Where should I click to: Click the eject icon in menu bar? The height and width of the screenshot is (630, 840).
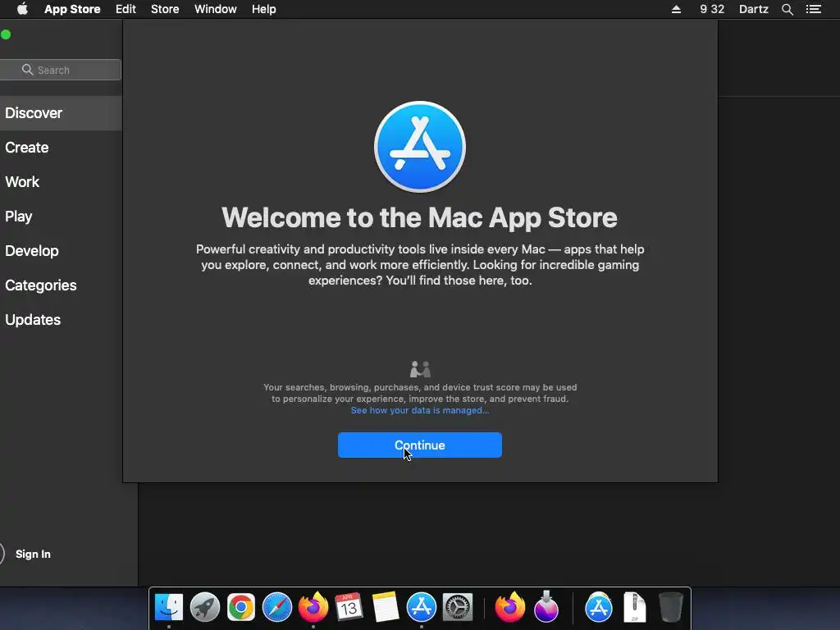click(x=676, y=9)
